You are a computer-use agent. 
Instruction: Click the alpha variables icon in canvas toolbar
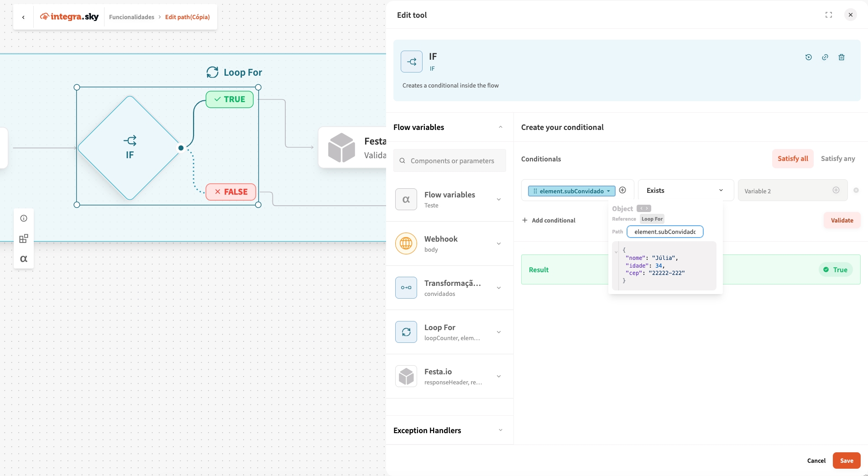click(24, 259)
